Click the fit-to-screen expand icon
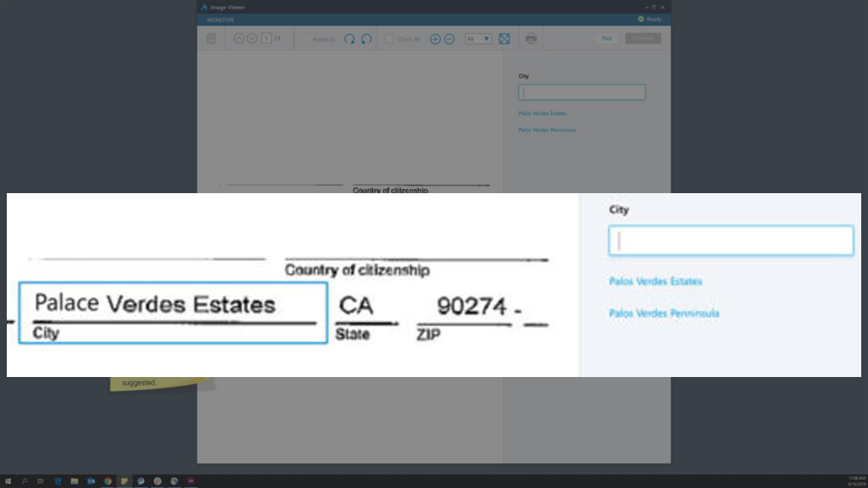The width and height of the screenshot is (868, 488). [504, 39]
